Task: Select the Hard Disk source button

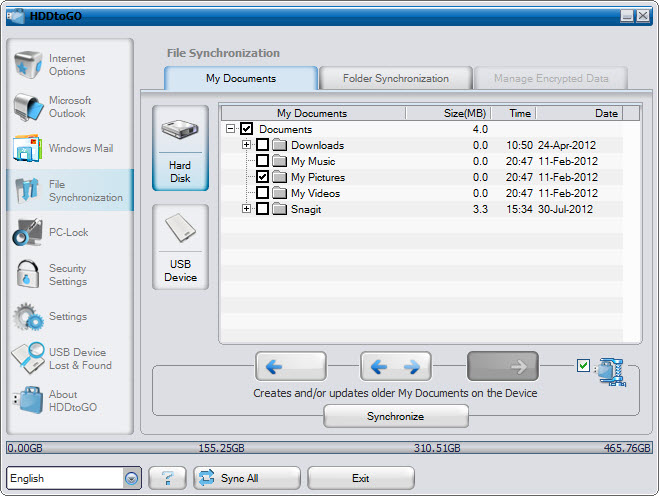Action: tap(180, 148)
